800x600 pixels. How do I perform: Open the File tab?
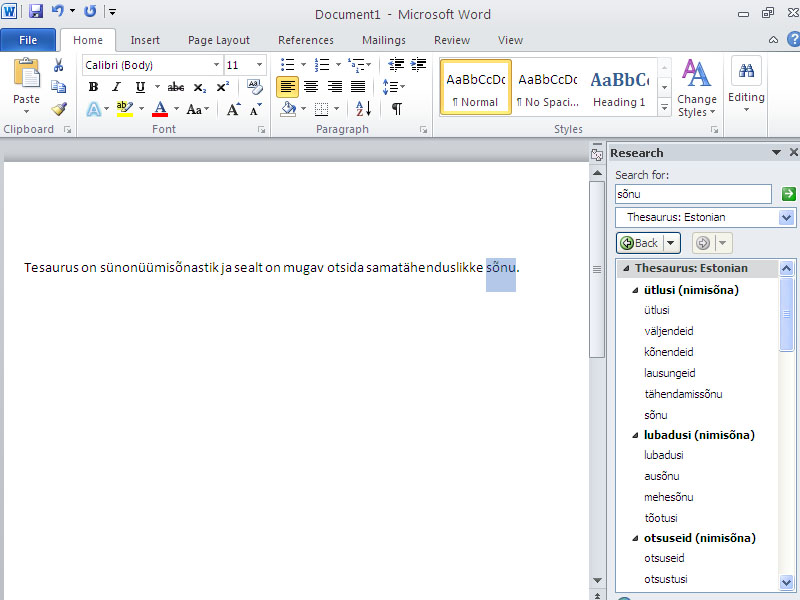click(x=28, y=40)
